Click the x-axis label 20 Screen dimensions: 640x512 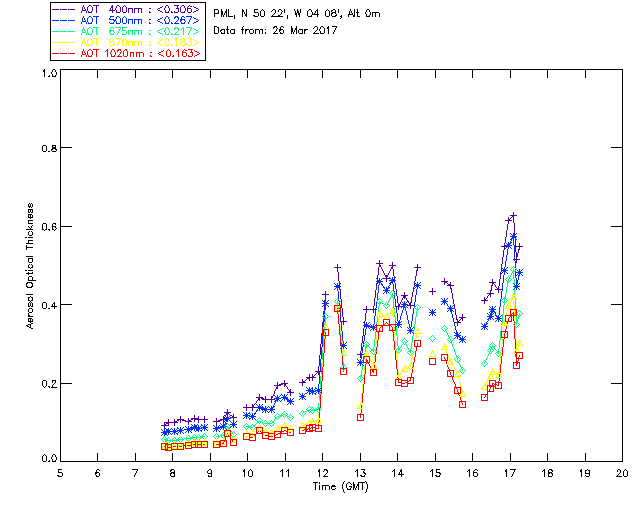click(x=622, y=473)
